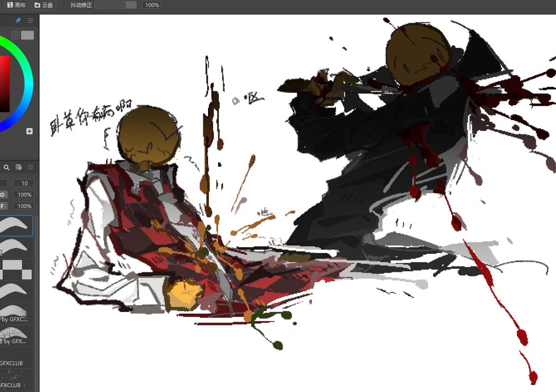Open the brush panel hamburger menu
Image resolution: width=556 pixels, height=392 pixels.
coord(30,167)
